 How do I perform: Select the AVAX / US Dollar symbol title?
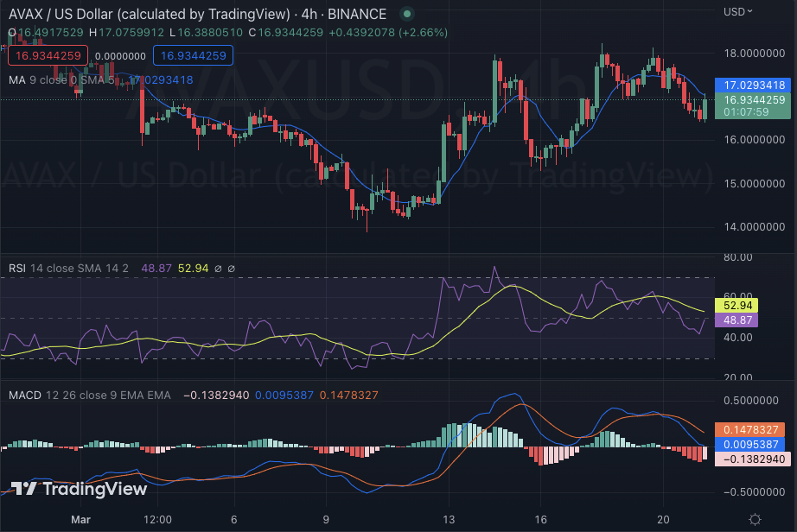(197, 14)
